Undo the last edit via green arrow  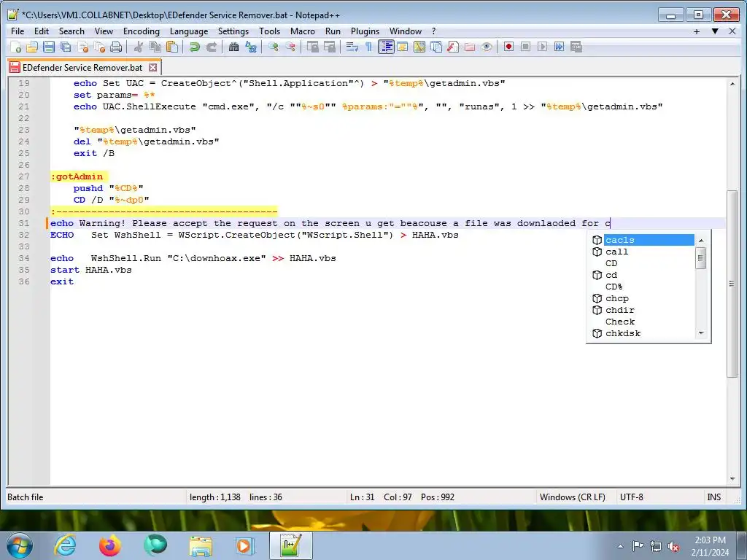[x=194, y=47]
